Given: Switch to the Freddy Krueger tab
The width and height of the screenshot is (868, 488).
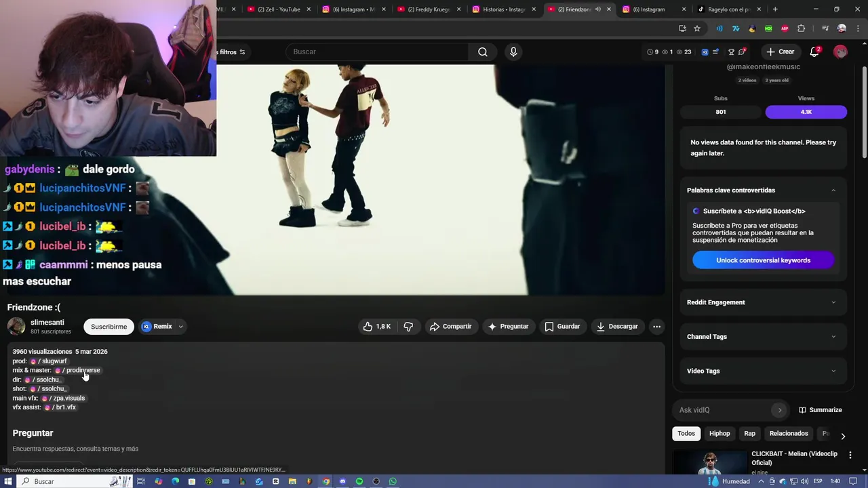Looking at the screenshot, I should pyautogui.click(x=429, y=9).
